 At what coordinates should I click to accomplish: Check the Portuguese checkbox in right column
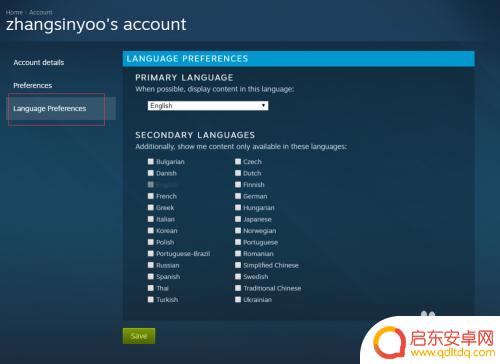[238, 242]
